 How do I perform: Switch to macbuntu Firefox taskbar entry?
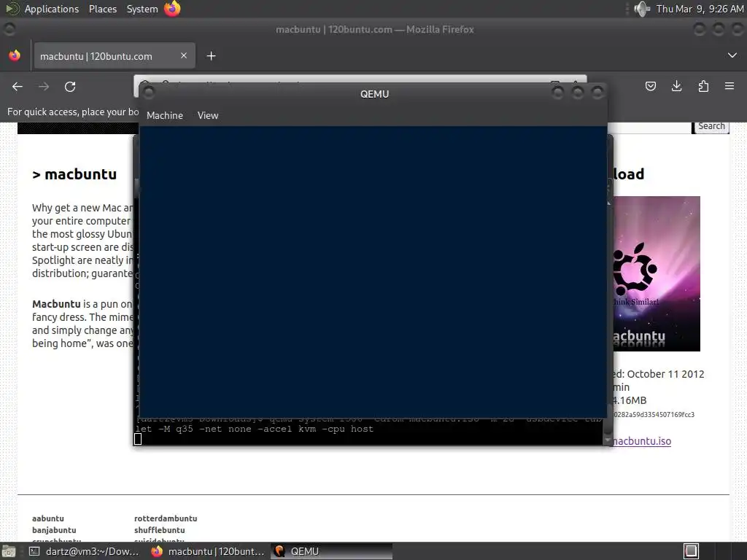pos(207,551)
